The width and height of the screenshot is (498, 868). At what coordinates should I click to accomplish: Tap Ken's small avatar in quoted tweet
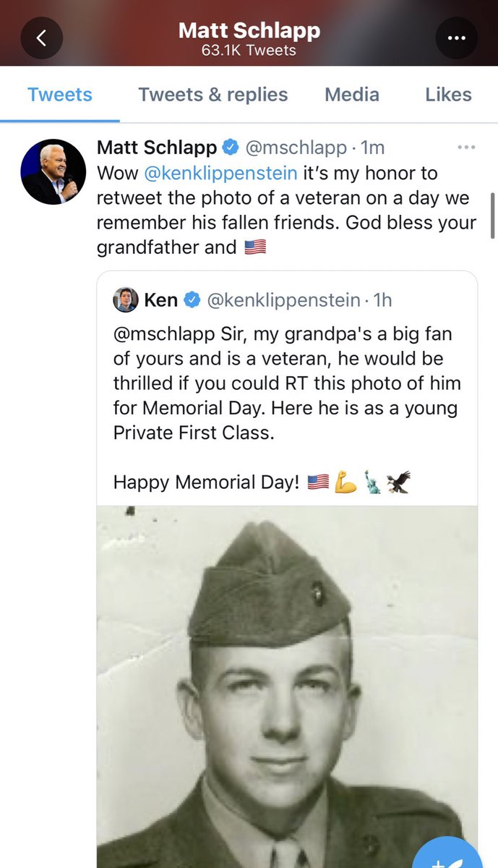tap(126, 299)
